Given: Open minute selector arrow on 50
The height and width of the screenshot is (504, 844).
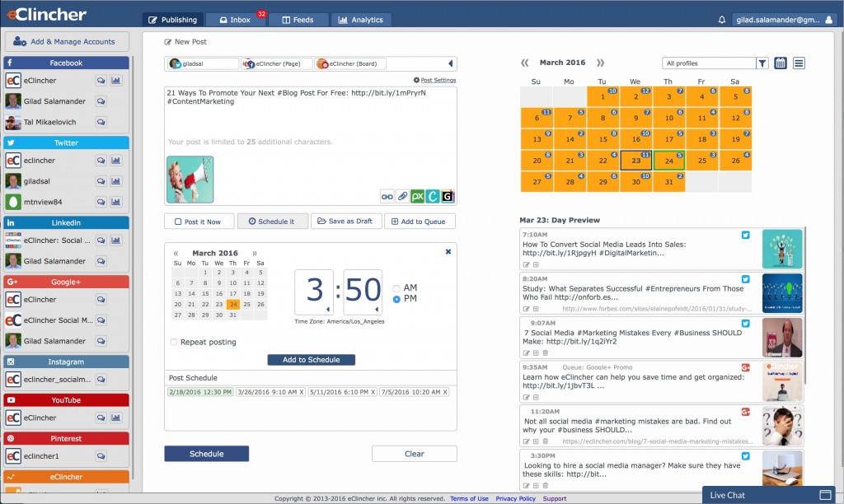Looking at the screenshot, I should [x=376, y=310].
